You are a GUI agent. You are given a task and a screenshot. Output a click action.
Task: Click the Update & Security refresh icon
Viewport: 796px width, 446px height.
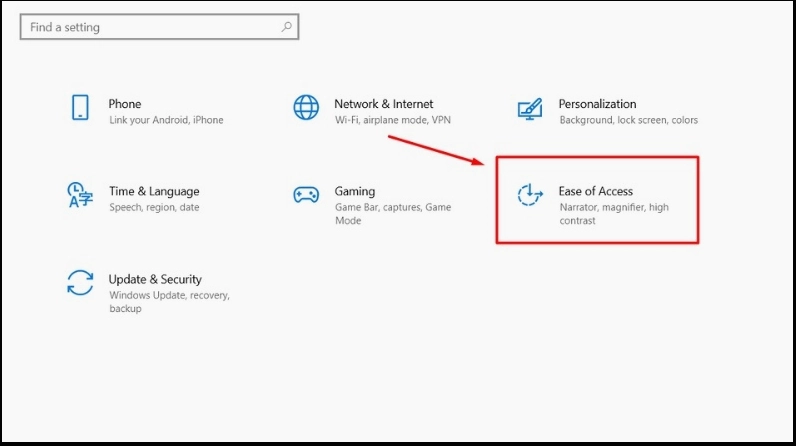tap(80, 281)
